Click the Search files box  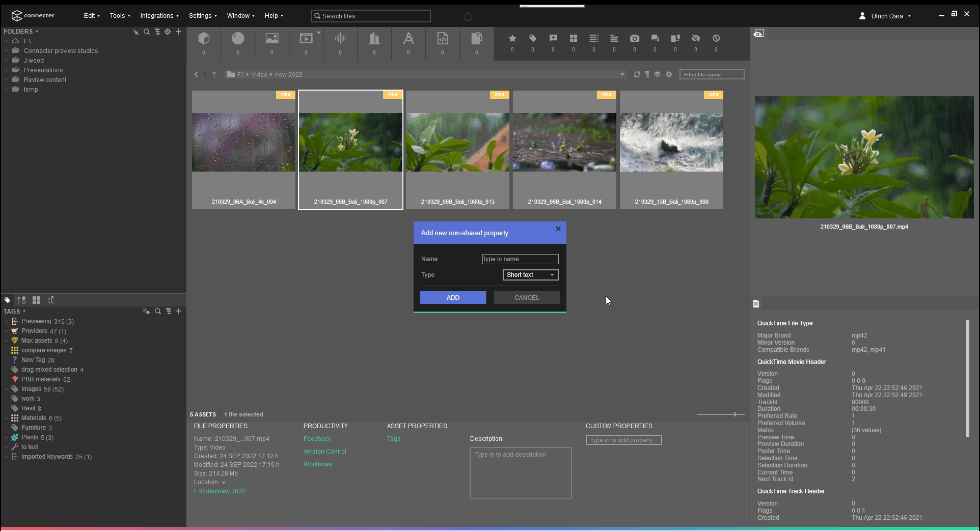pos(371,16)
